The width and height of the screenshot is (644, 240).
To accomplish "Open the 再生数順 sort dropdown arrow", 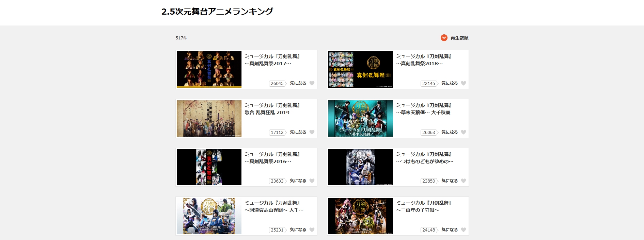I will (444, 38).
